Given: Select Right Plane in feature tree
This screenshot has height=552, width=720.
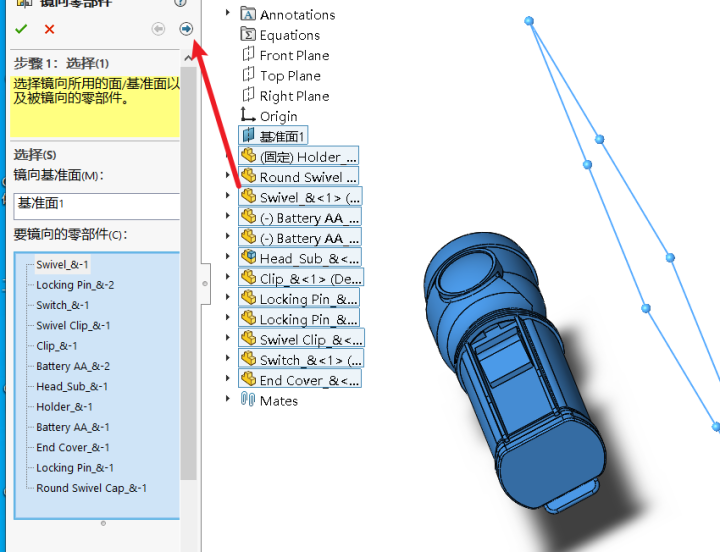Looking at the screenshot, I should [x=294, y=96].
